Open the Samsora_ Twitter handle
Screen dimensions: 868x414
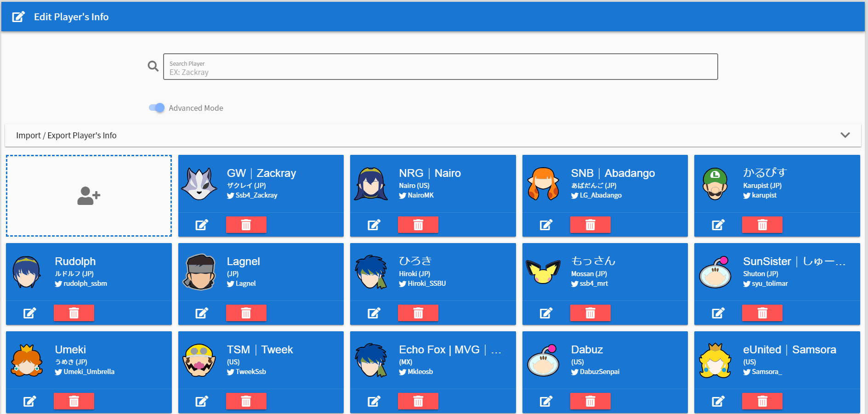(763, 372)
